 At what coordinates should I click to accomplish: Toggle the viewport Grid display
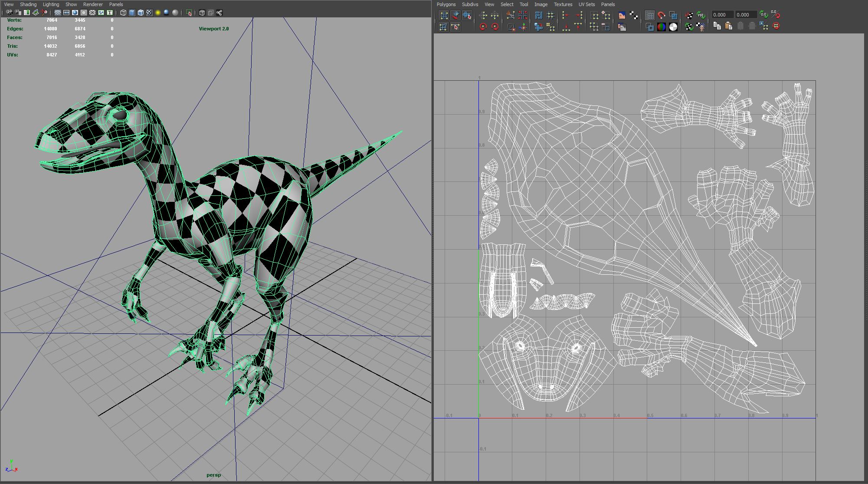point(58,13)
